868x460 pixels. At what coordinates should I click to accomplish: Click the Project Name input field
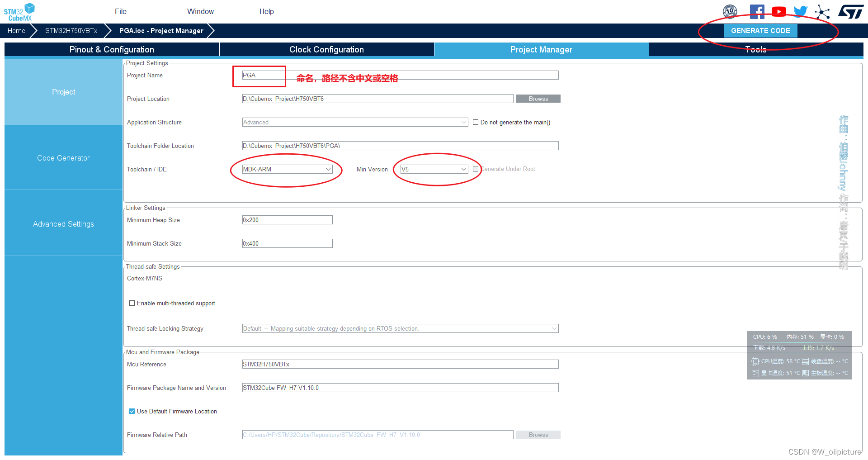(x=400, y=75)
